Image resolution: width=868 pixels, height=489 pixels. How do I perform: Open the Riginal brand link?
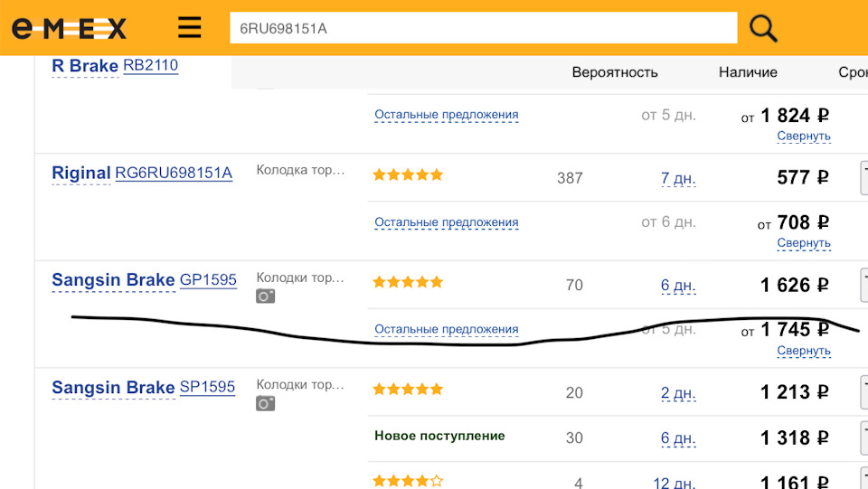[x=81, y=174]
